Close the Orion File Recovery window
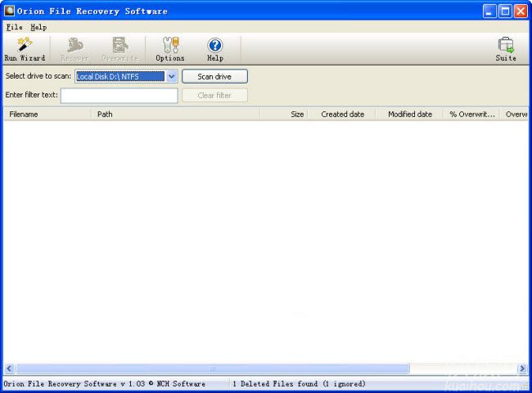Image resolution: width=532 pixels, height=393 pixels. pyautogui.click(x=521, y=11)
